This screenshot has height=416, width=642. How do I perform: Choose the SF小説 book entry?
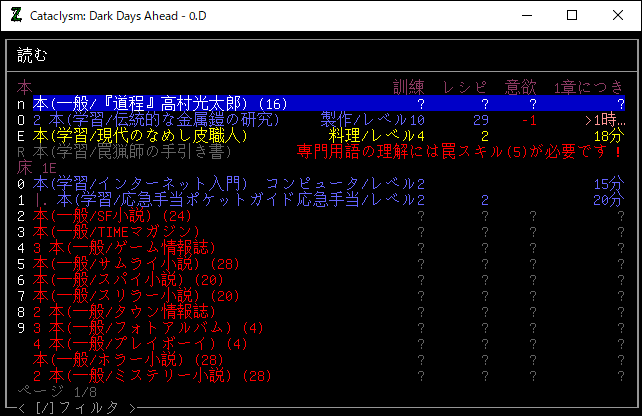110,215
